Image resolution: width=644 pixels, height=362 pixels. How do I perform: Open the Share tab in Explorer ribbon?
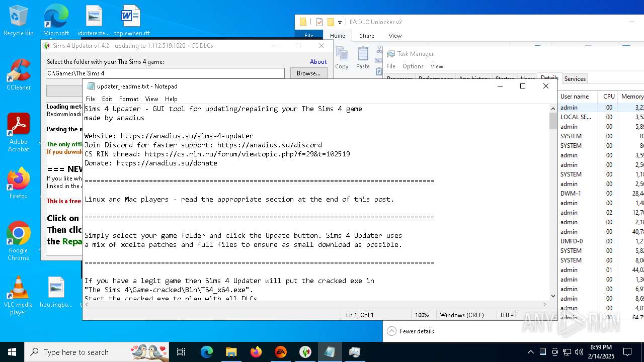click(367, 36)
